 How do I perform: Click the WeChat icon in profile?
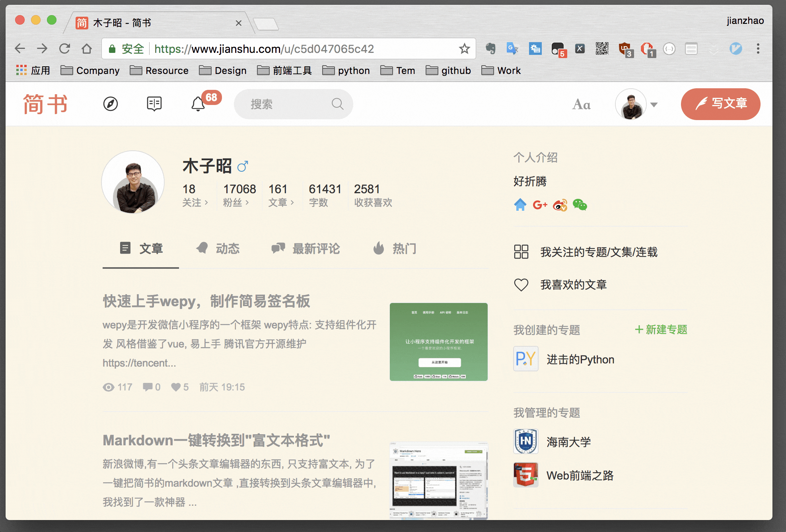pos(580,205)
